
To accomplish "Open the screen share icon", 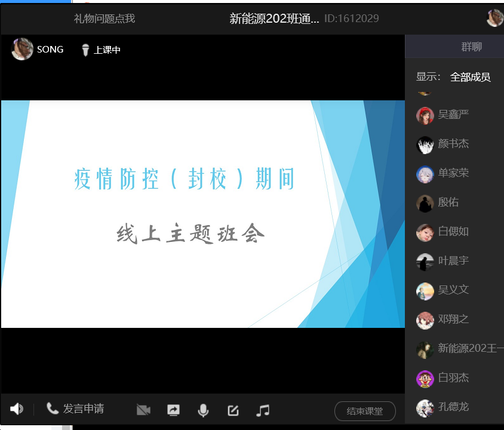I will [x=173, y=410].
